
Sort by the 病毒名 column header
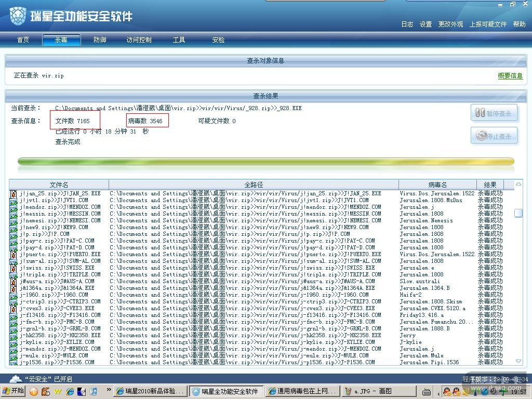click(437, 184)
